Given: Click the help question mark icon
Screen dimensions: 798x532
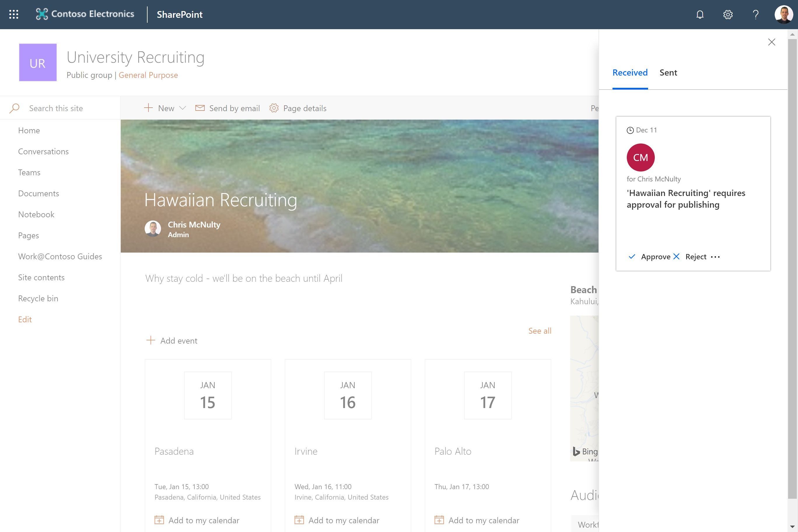Looking at the screenshot, I should [x=755, y=14].
